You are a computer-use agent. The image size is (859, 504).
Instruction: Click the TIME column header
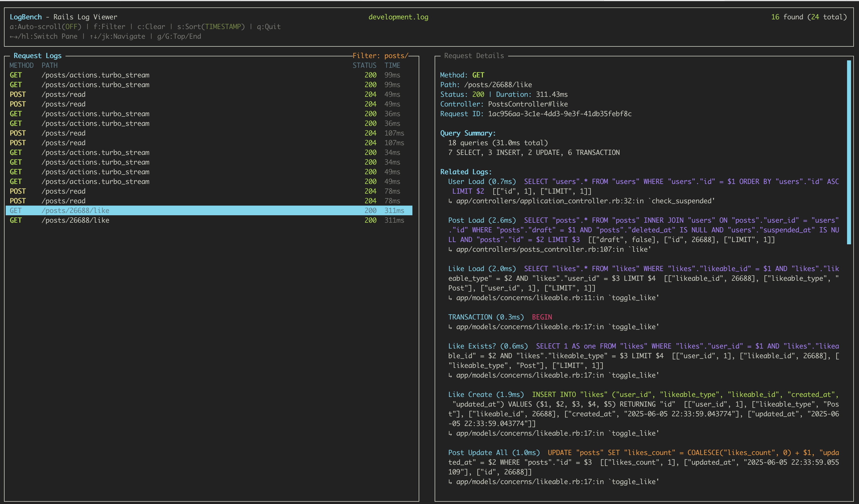coord(392,65)
